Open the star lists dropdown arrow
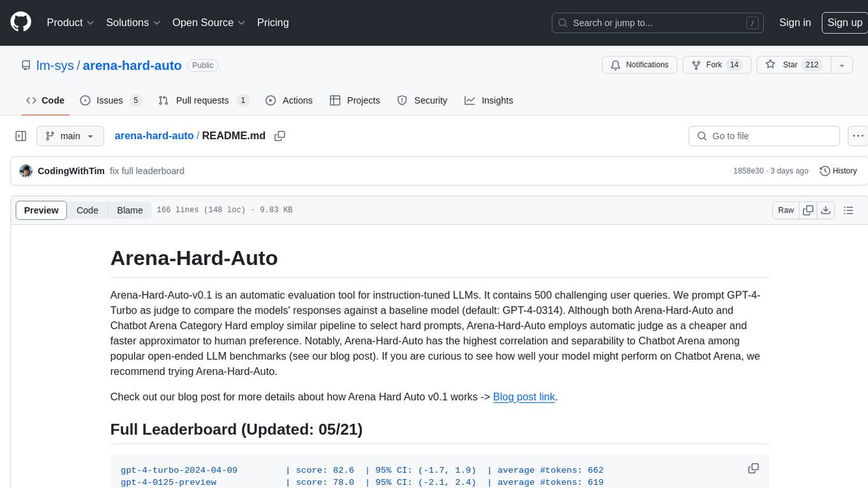 click(841, 65)
